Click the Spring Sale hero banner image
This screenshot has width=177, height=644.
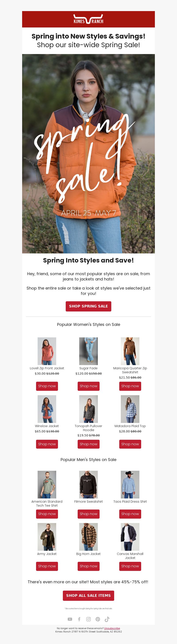point(88,154)
